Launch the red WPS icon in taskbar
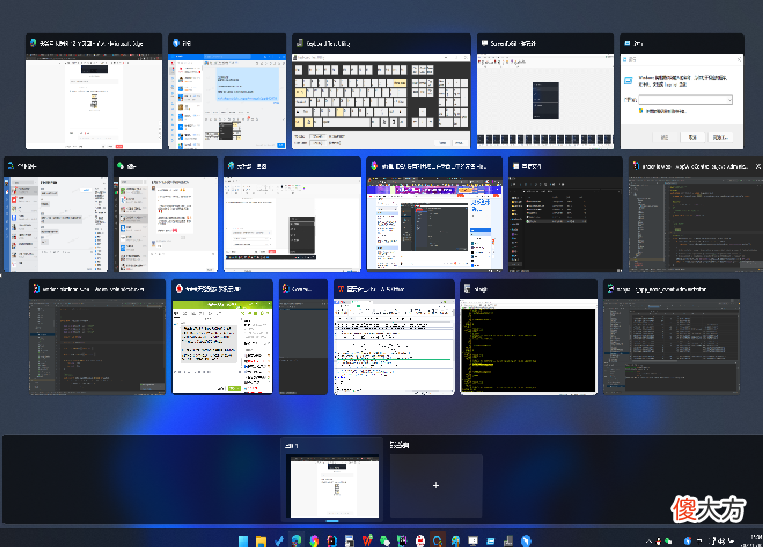Screen dimensions: 763x547 367,540
